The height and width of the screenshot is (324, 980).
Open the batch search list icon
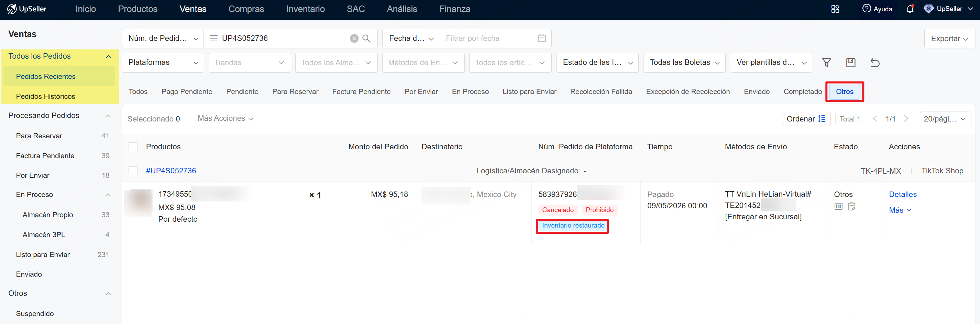213,38
